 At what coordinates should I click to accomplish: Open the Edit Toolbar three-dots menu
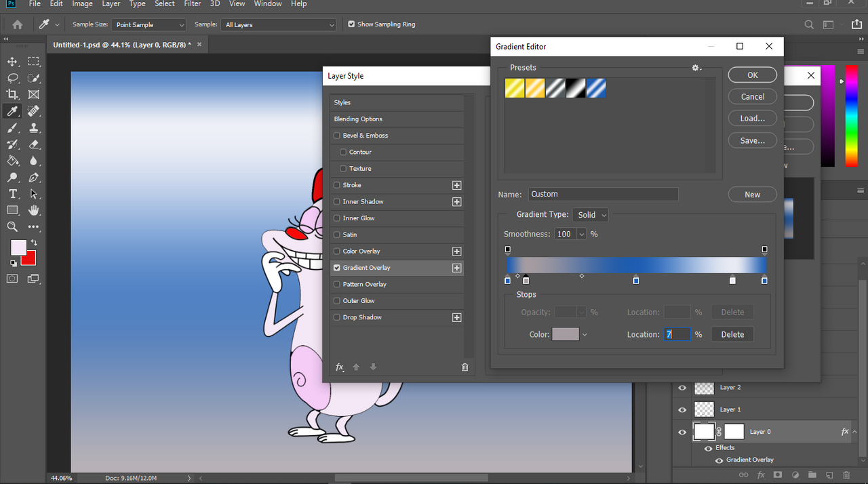click(x=34, y=226)
